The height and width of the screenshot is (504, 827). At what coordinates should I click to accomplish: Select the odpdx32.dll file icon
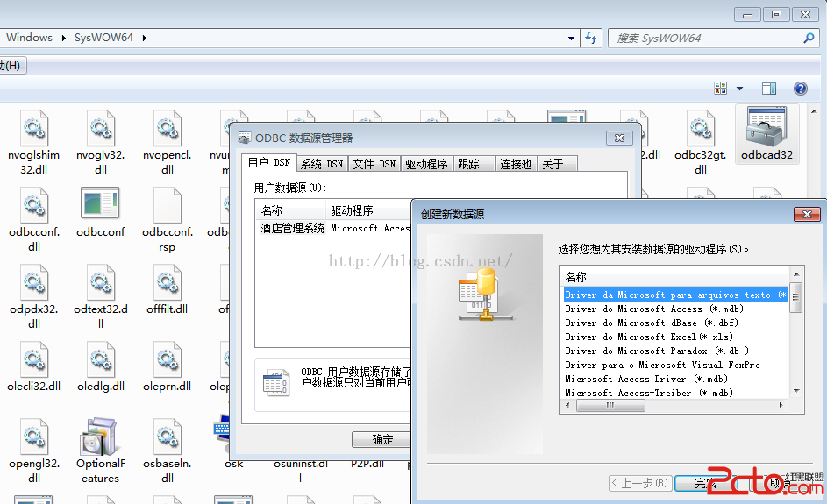(33, 282)
